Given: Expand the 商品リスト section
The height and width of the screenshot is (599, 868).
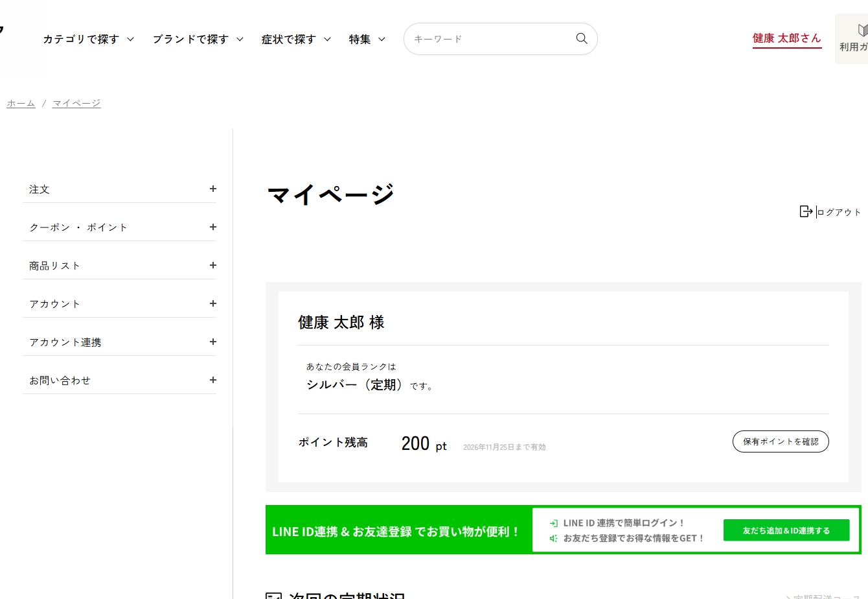Looking at the screenshot, I should [212, 265].
